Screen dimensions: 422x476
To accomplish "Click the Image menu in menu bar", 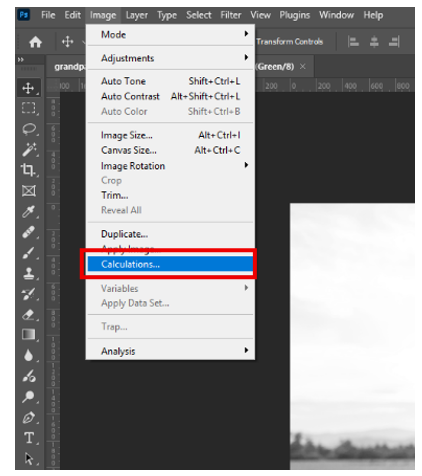I will click(x=103, y=15).
